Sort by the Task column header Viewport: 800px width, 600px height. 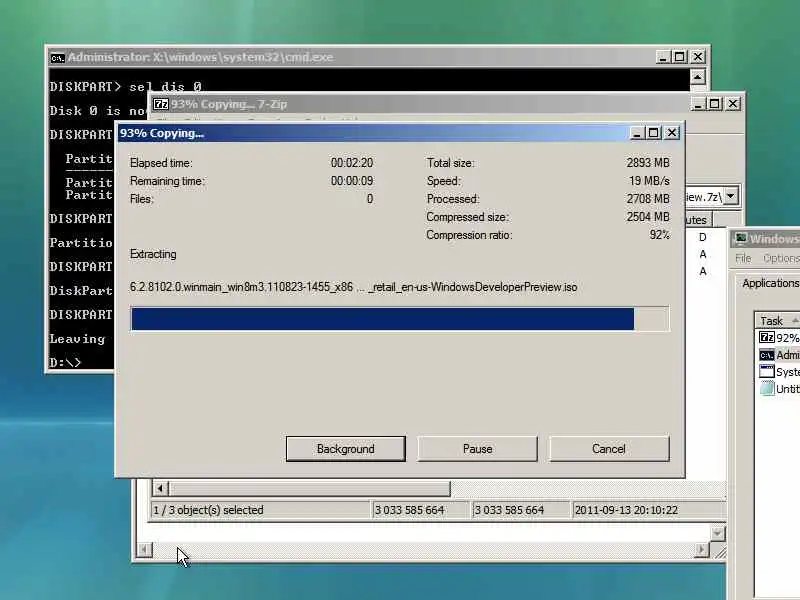point(777,320)
